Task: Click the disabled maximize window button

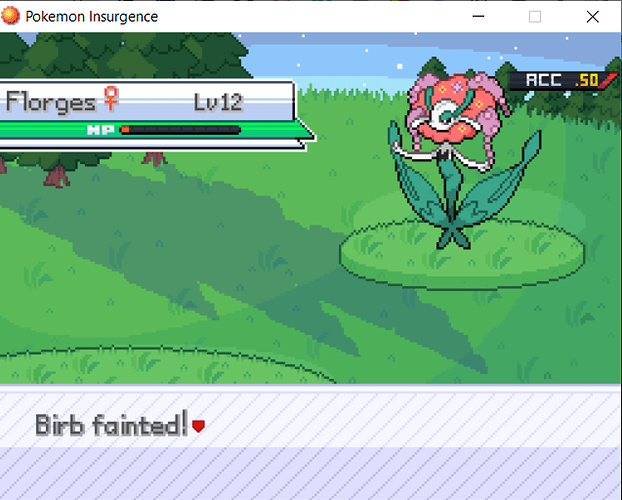Action: pyautogui.click(x=535, y=16)
